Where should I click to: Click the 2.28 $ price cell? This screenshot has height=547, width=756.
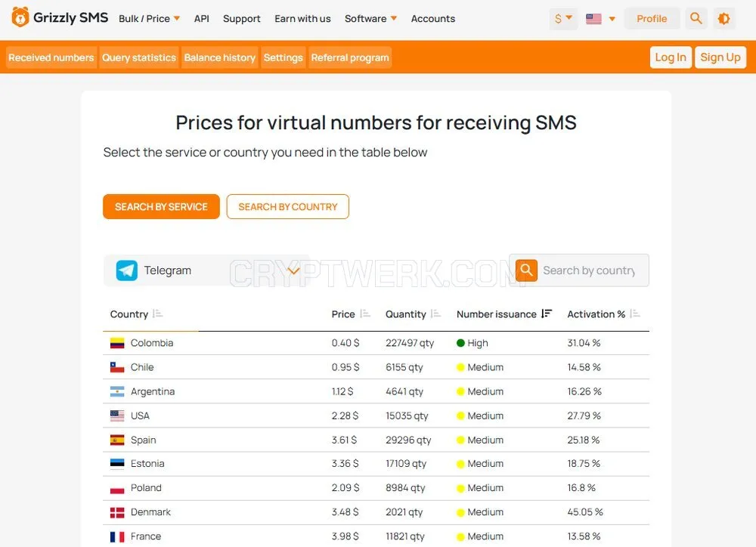click(345, 416)
